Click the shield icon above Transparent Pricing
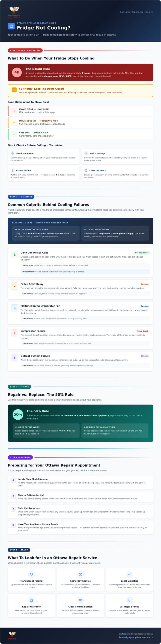Screen dimensions: 161x644 coord(31,574)
